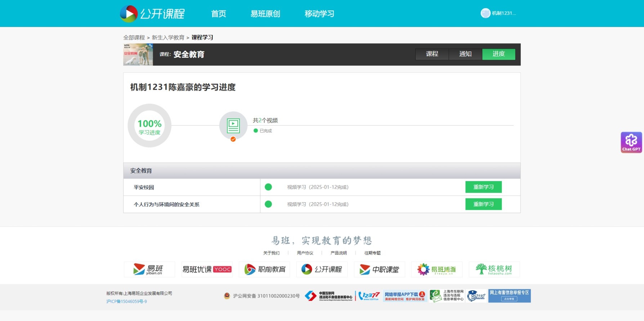Click 重新学习 for 平安校园
The height and width of the screenshot is (321, 644).
483,187
